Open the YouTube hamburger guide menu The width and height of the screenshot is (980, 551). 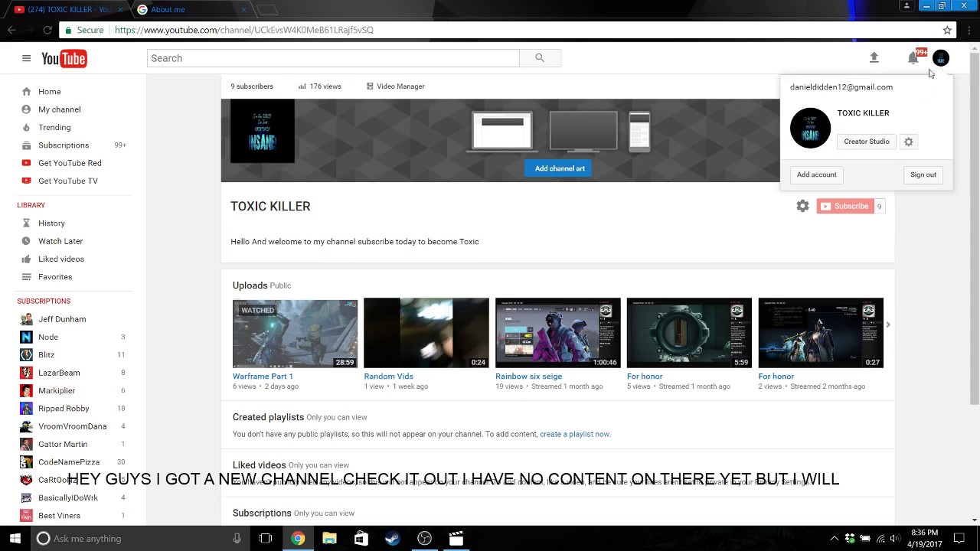26,58
